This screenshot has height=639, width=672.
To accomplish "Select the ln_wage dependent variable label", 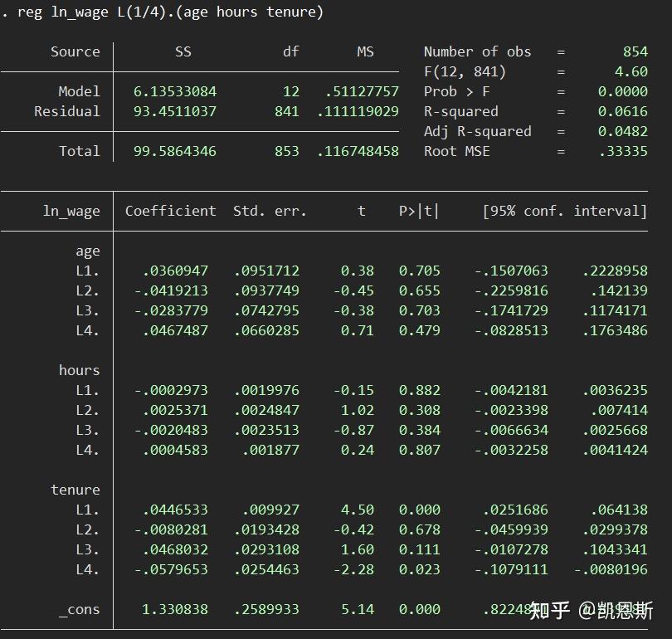I will [x=70, y=211].
